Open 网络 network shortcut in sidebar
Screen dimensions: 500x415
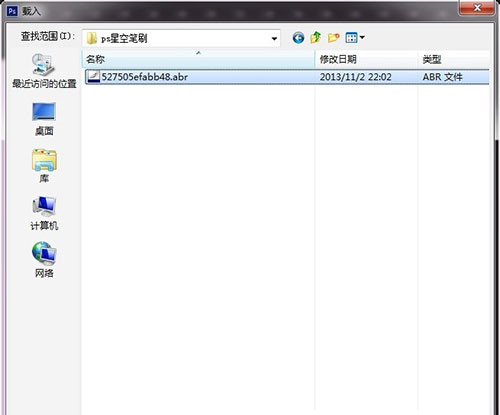44,260
